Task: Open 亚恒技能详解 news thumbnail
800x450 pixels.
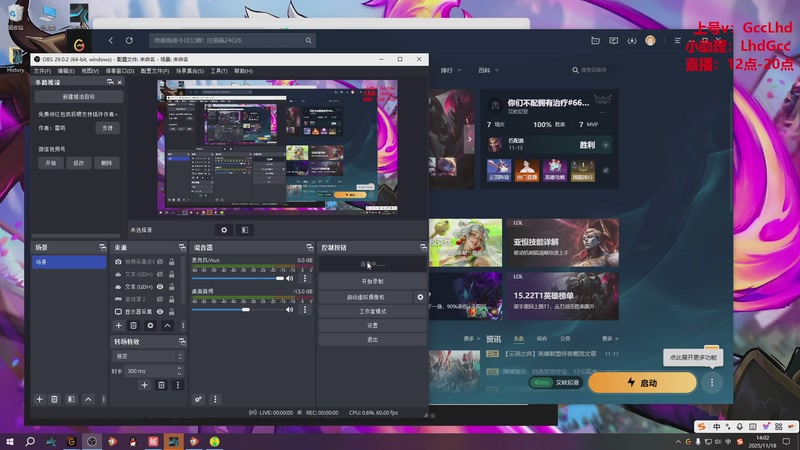Action: [x=562, y=243]
